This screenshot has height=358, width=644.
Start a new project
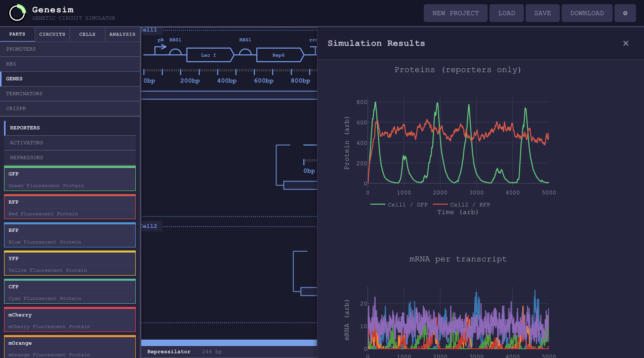point(456,13)
